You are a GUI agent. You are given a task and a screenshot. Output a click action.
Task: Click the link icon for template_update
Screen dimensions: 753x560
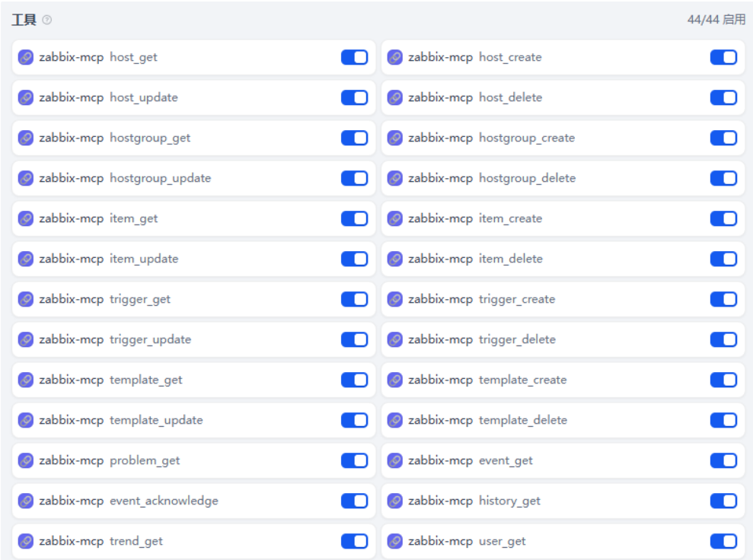pos(25,420)
